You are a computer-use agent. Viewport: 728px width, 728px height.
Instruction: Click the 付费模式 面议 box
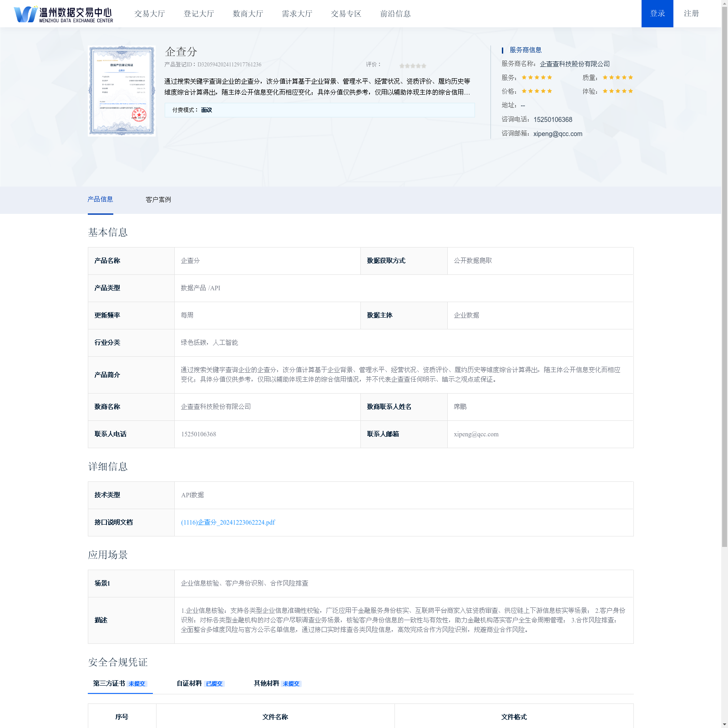coord(319,110)
